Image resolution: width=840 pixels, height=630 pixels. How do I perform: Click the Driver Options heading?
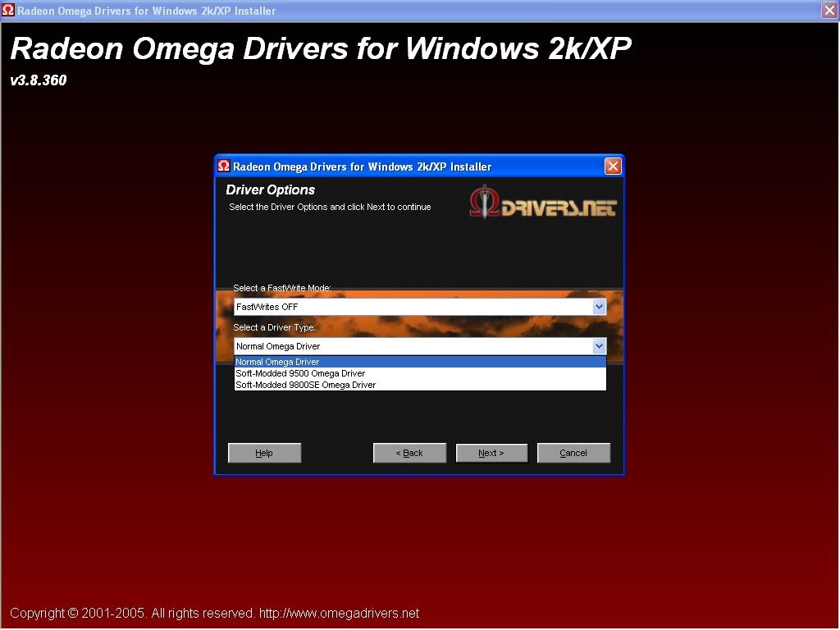[x=271, y=189]
